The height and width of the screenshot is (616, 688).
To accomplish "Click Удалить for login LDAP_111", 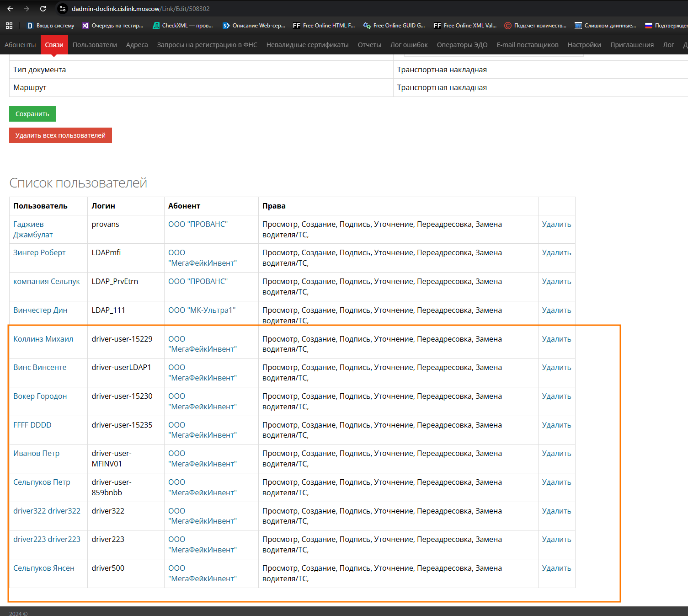I will pos(556,310).
